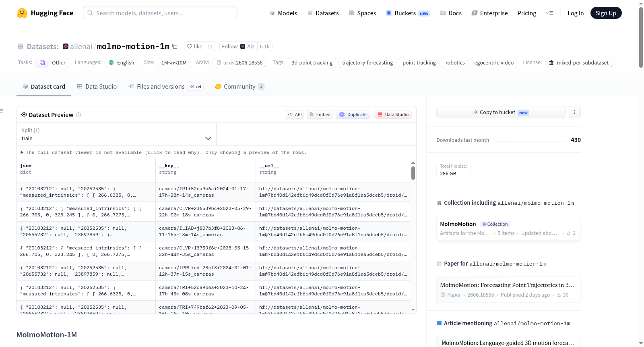
Task: Go to the Pricing page
Action: [527, 13]
